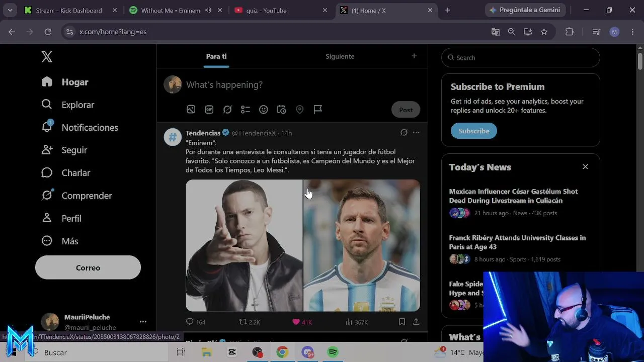Open Discord from the taskbar
The height and width of the screenshot is (362, 644).
tap(307, 352)
